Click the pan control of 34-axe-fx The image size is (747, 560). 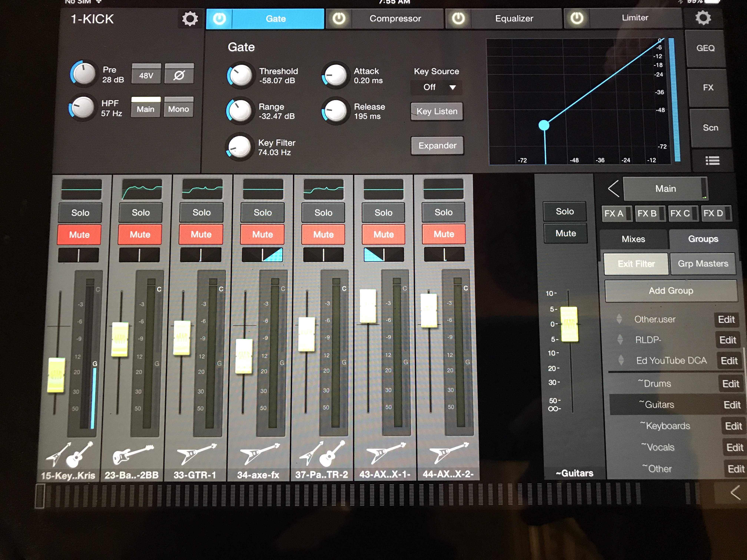(x=262, y=255)
